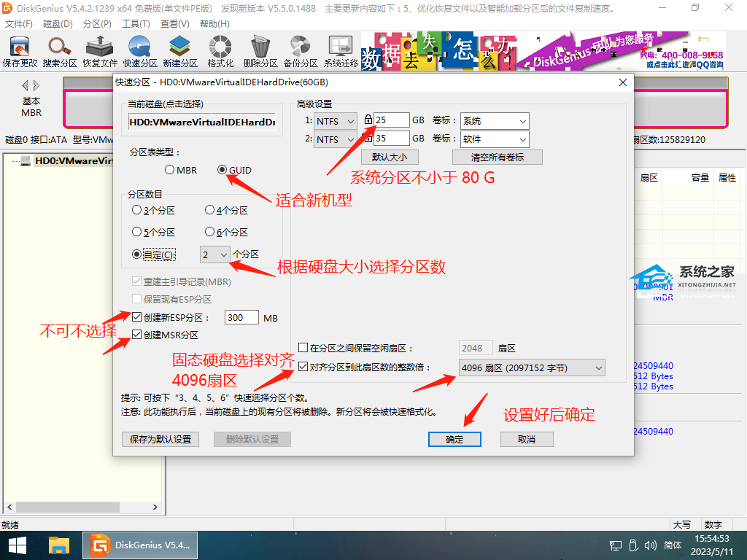Open partition 1 filesystem NTFS dropdown
The height and width of the screenshot is (560, 747).
336,121
